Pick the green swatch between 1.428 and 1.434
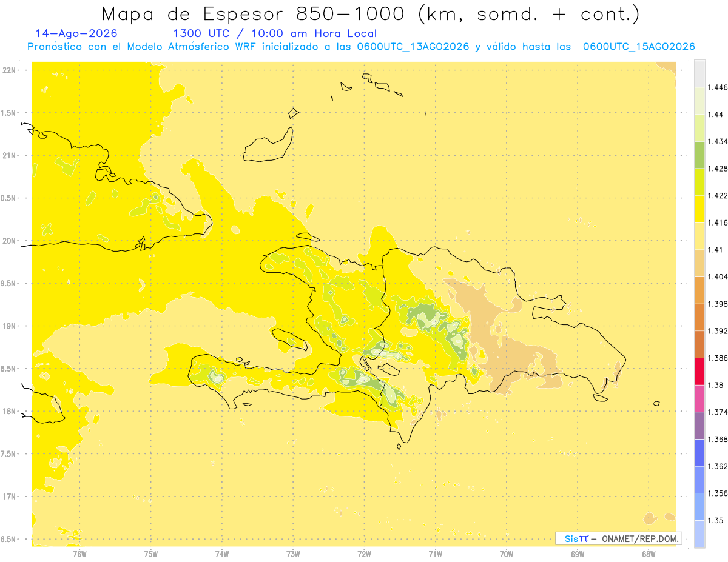The image size is (728, 562). [x=699, y=155]
